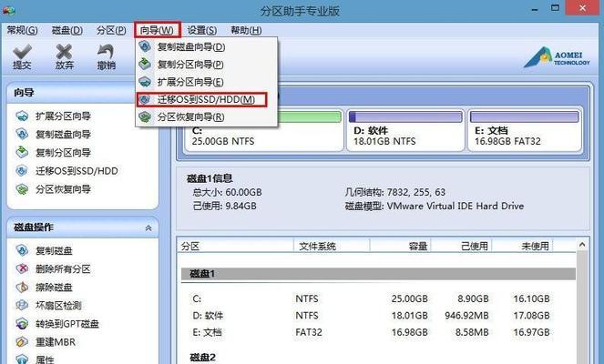Screen dimensions: 604x364
Task: Open the 帮助(H) menu
Action: [246, 30]
